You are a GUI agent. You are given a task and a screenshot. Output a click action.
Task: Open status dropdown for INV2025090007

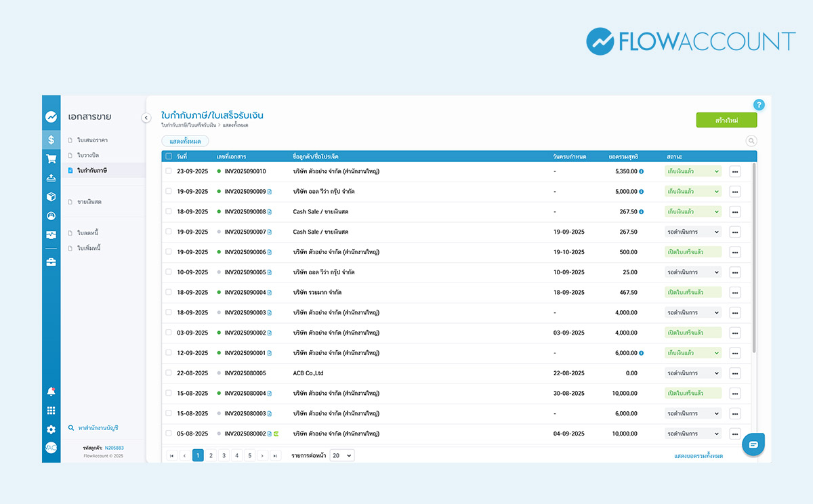coord(692,232)
